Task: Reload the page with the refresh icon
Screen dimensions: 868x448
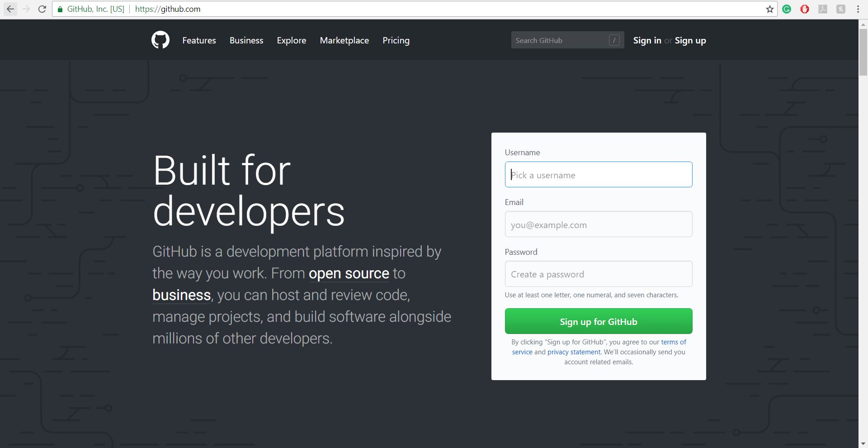Action: point(42,9)
